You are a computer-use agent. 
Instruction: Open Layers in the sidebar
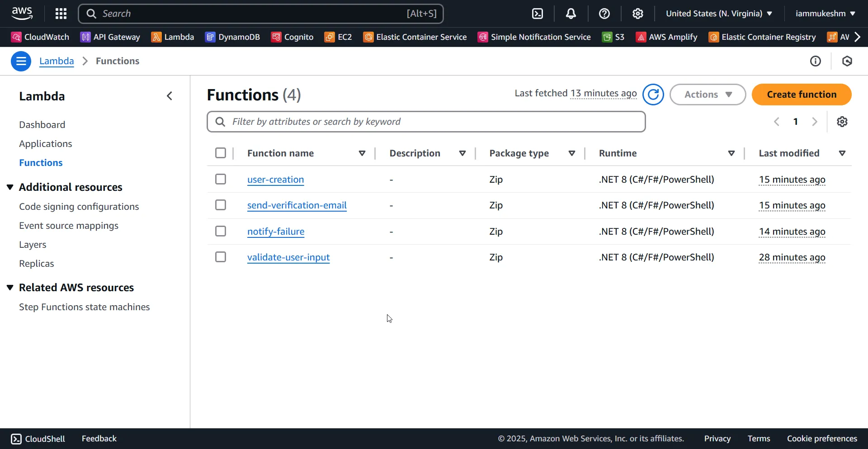(33, 245)
